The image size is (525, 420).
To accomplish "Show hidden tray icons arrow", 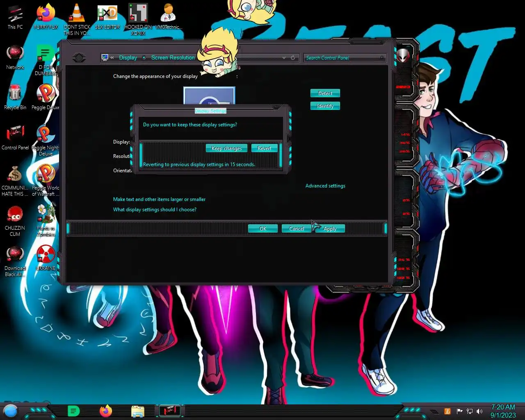I will [434, 411].
